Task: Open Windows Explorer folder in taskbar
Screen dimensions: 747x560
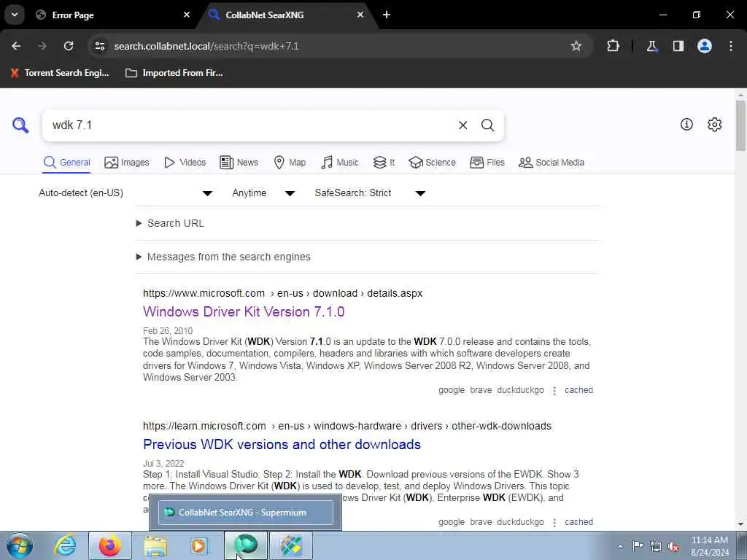Action: click(x=155, y=545)
